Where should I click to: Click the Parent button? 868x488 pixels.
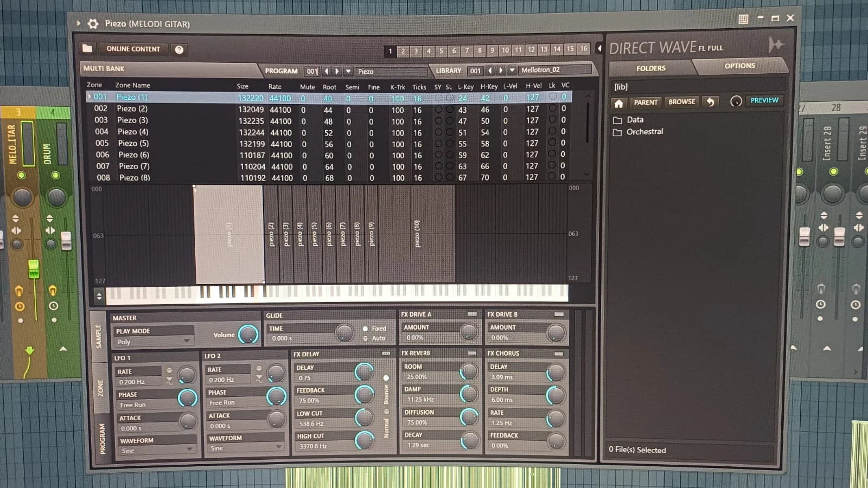646,102
